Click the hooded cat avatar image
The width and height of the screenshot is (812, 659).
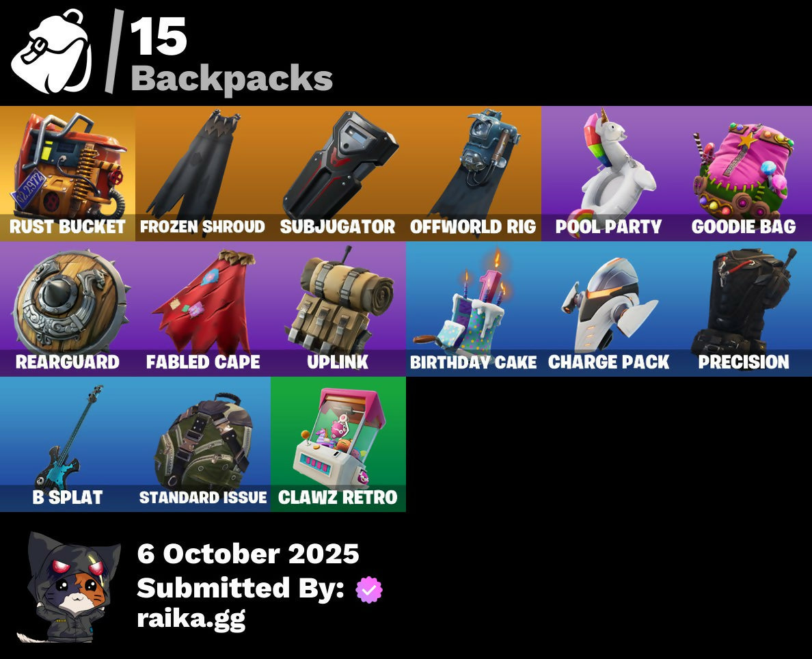click(68, 587)
